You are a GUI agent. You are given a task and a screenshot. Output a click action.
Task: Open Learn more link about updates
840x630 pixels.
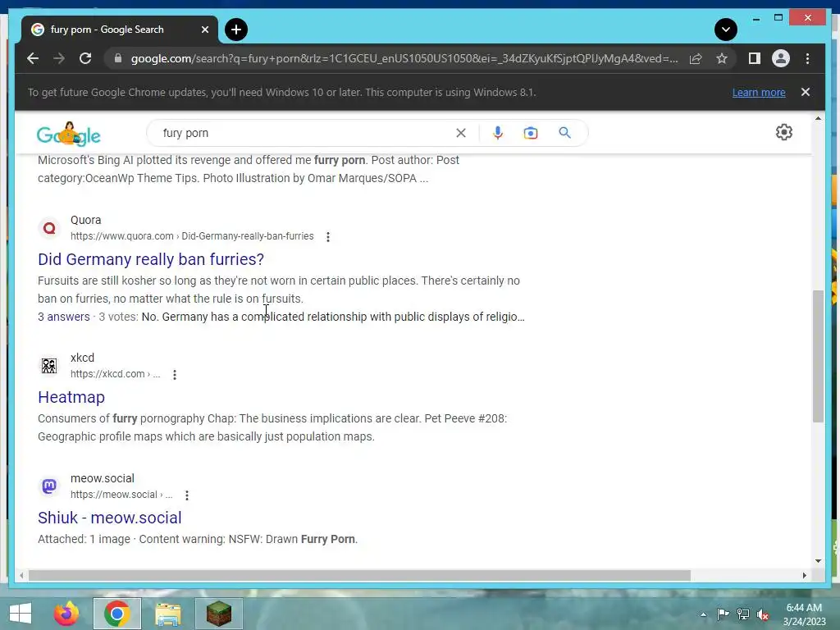pos(759,92)
